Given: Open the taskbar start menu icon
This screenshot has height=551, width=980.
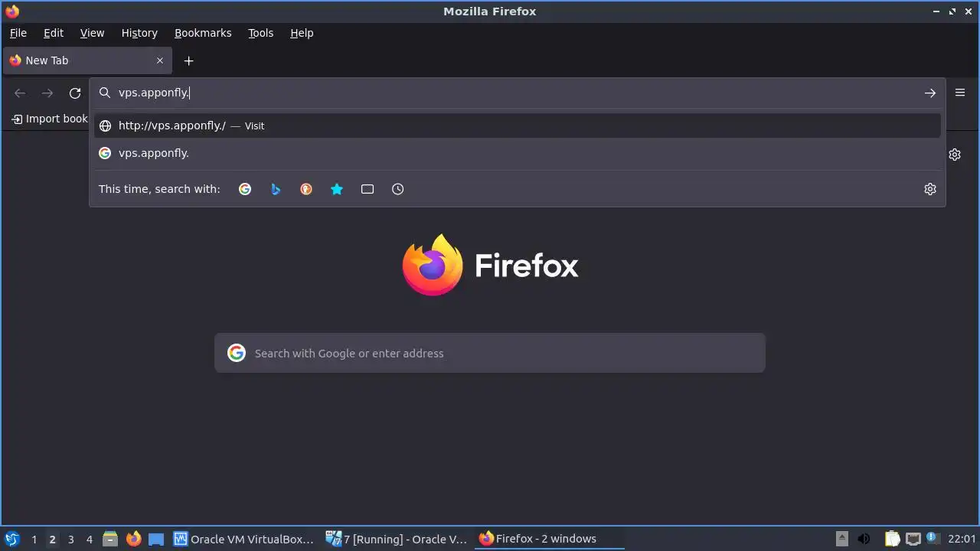Looking at the screenshot, I should tap(12, 539).
